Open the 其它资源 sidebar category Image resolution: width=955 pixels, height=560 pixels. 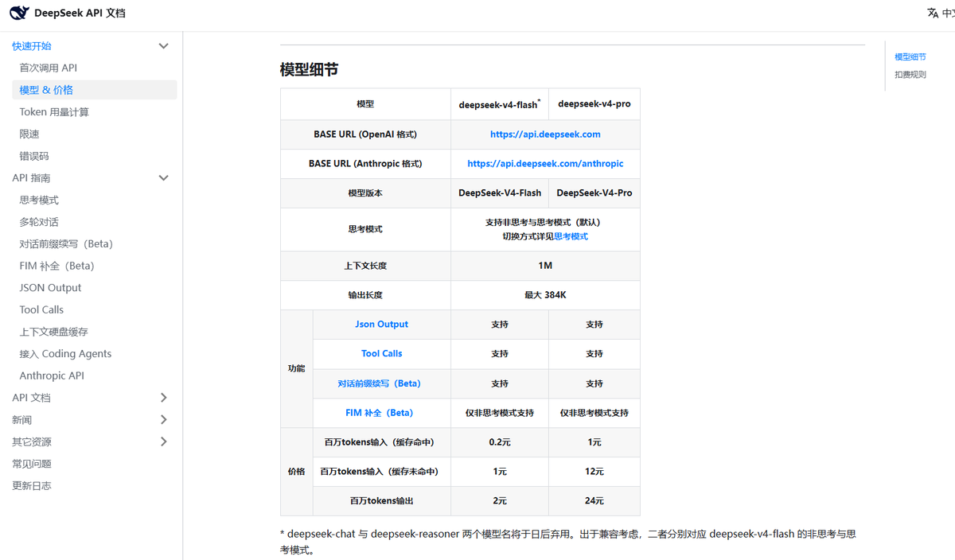tap(32, 441)
